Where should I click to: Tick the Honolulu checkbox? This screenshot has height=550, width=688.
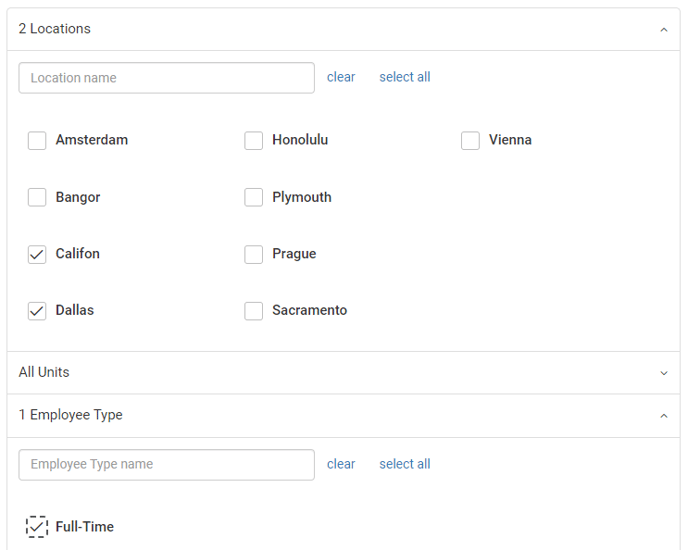[x=254, y=141]
